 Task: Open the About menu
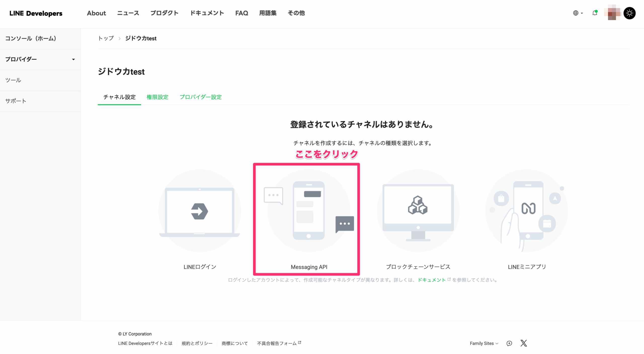click(96, 13)
